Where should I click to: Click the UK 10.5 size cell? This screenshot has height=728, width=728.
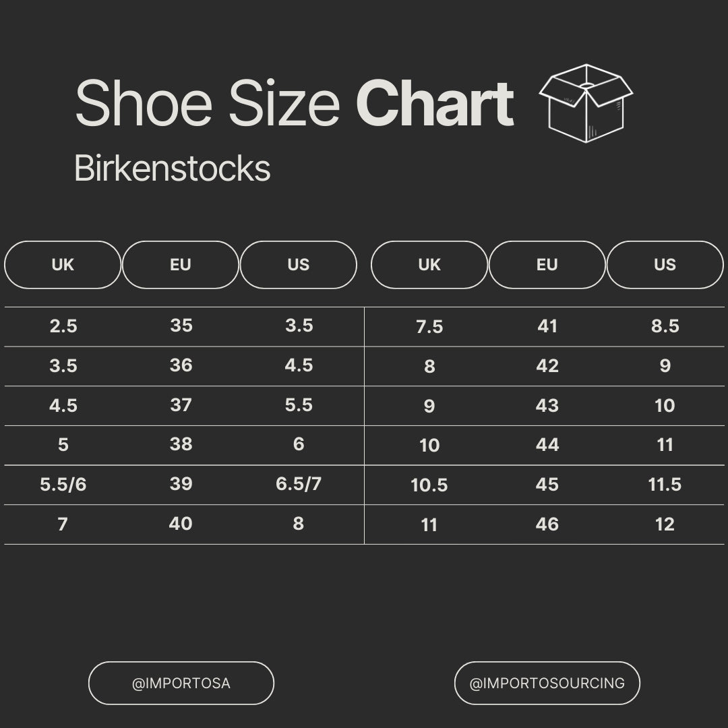click(429, 485)
